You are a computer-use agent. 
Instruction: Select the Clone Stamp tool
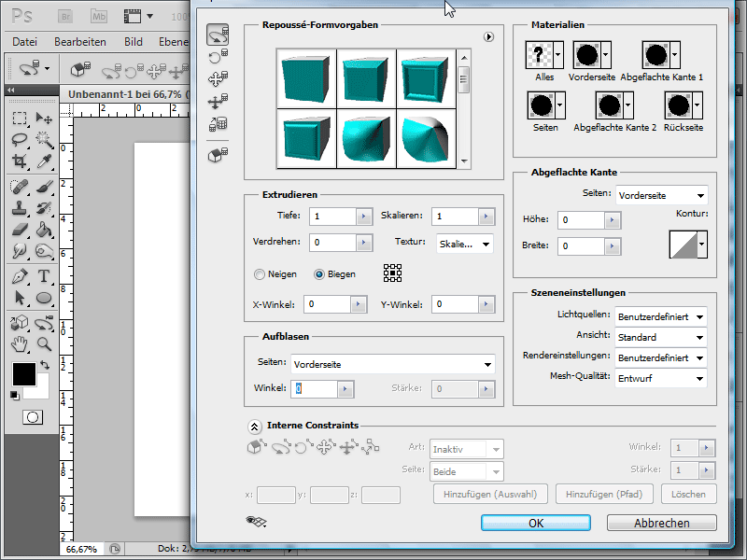[x=19, y=208]
